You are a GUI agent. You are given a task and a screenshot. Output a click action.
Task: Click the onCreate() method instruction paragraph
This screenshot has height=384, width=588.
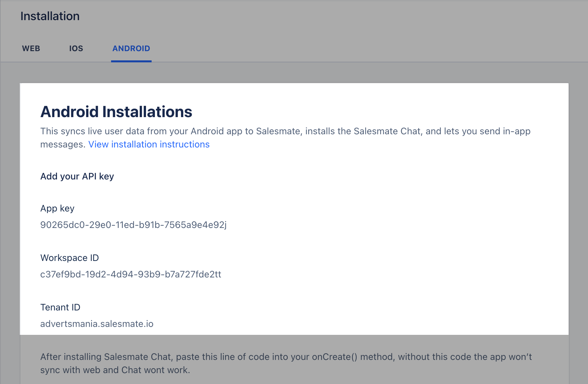tap(286, 364)
